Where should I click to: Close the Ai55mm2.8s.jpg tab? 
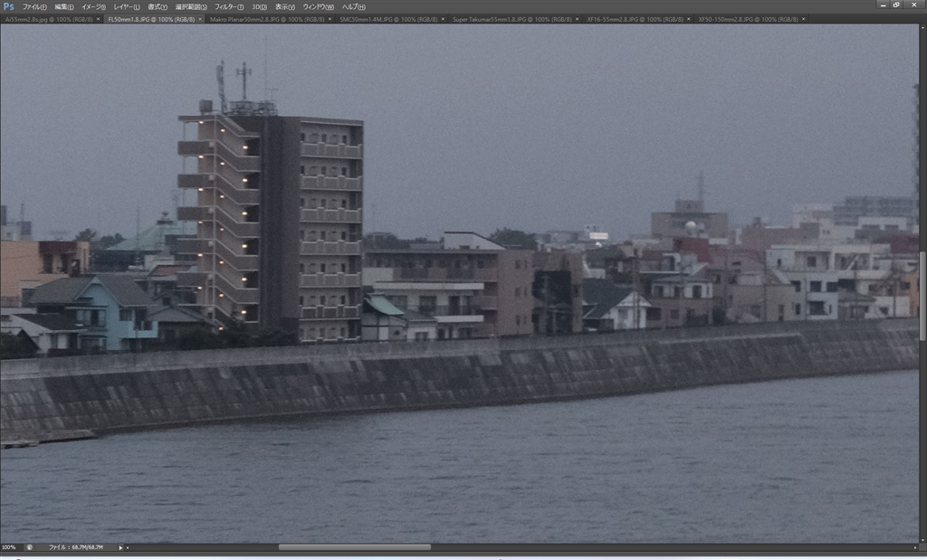point(98,20)
